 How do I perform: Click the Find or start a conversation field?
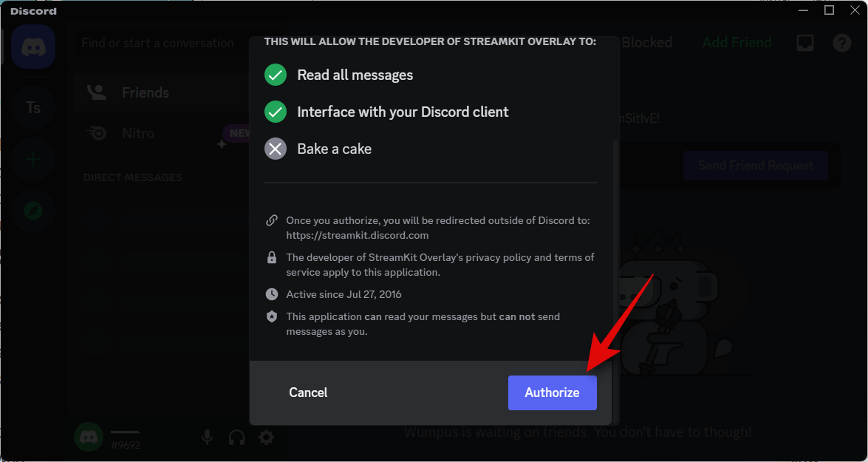pyautogui.click(x=157, y=43)
